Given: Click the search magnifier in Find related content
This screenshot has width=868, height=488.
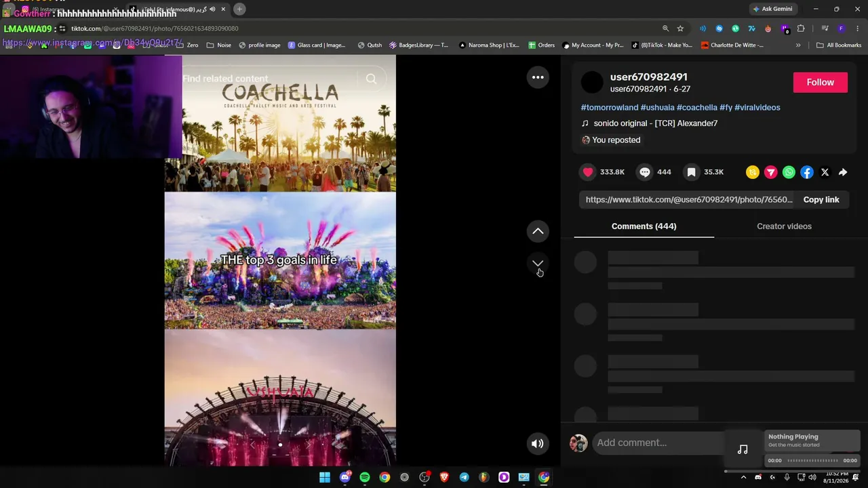Looking at the screenshot, I should 371,79.
